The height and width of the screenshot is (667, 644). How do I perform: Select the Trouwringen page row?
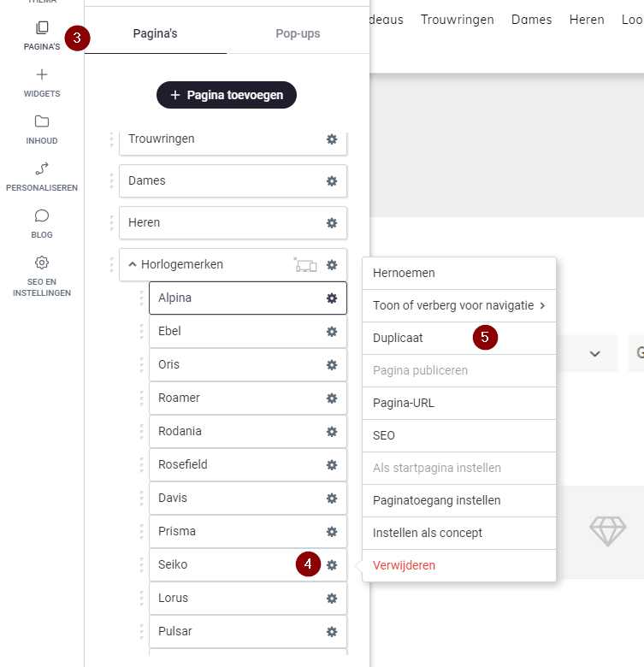233,142
